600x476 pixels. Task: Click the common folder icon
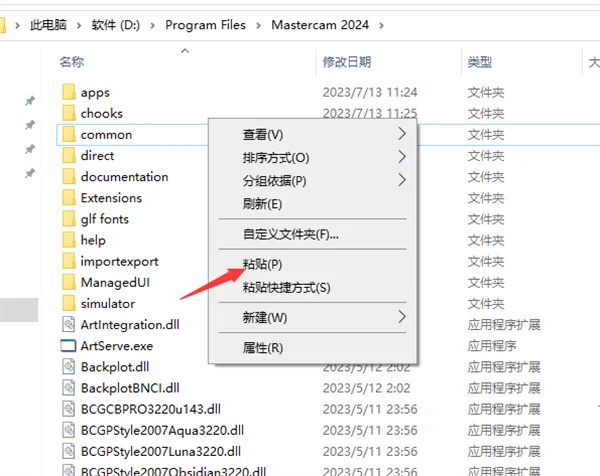click(x=69, y=134)
